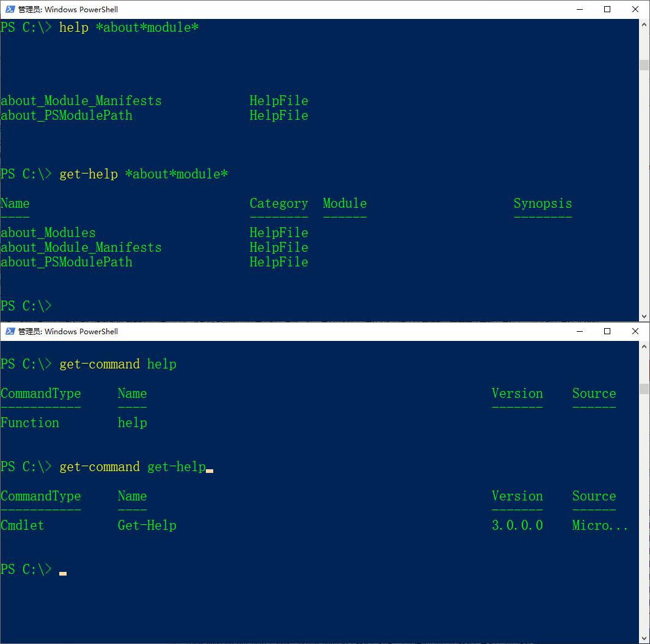Click the scrollbar thumb in the lower window
The height and width of the screenshot is (644, 650).
pyautogui.click(x=644, y=389)
